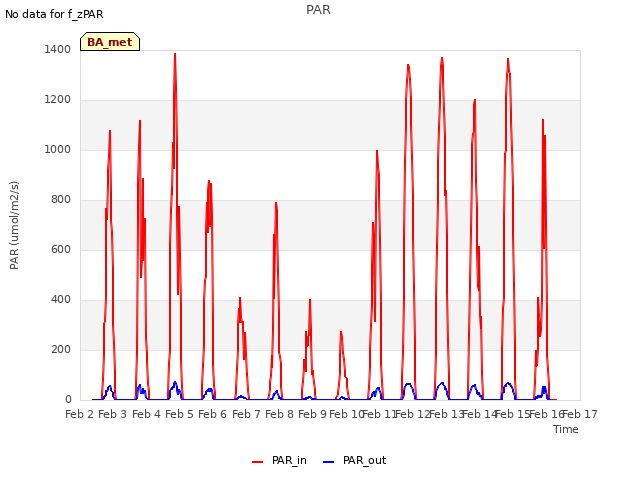Click the red PAR_in legend swatch

(258, 462)
